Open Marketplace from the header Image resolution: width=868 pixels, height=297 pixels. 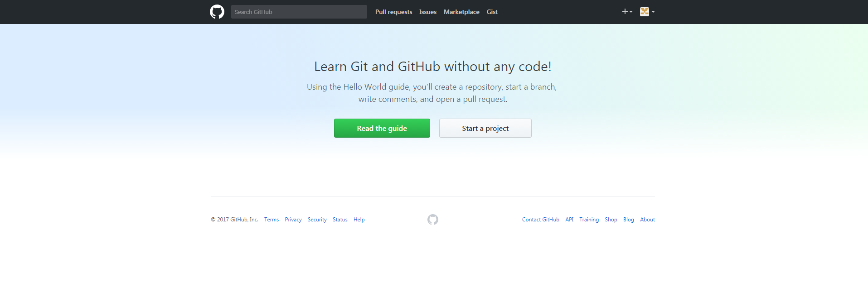461,12
